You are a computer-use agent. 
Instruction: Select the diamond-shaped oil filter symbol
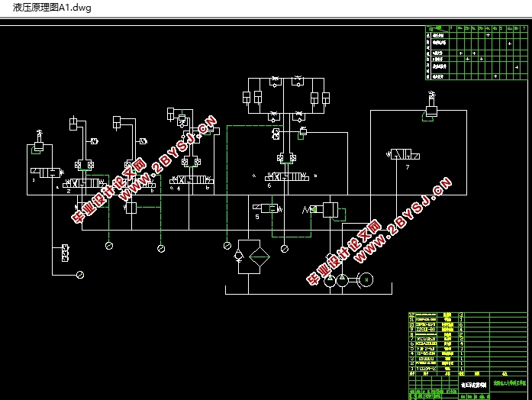coord(260,256)
